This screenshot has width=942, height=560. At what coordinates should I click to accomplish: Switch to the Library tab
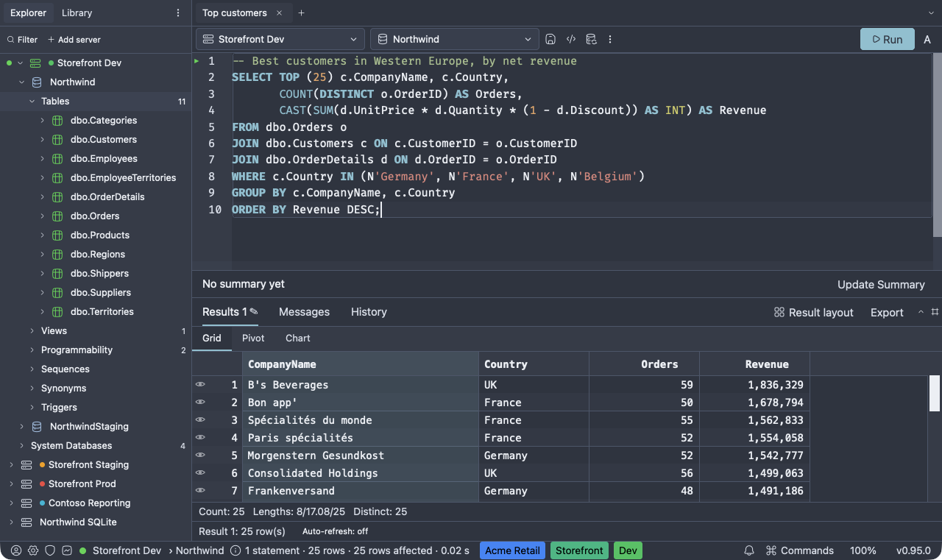pyautogui.click(x=77, y=13)
